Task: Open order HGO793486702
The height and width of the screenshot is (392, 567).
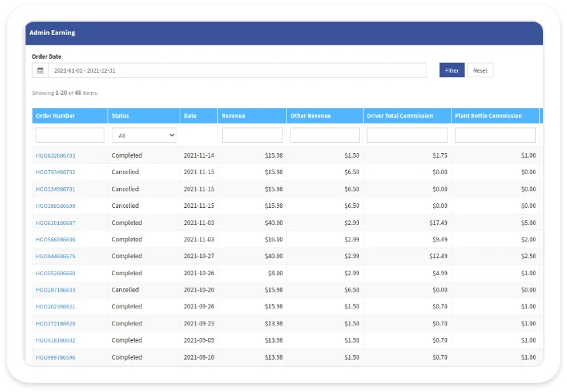Action: (x=56, y=172)
